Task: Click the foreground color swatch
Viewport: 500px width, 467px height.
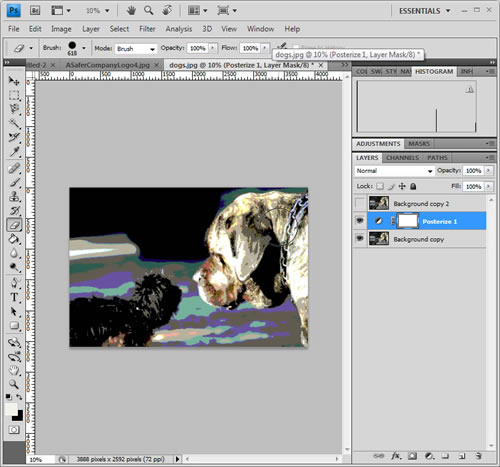Action: (x=11, y=409)
